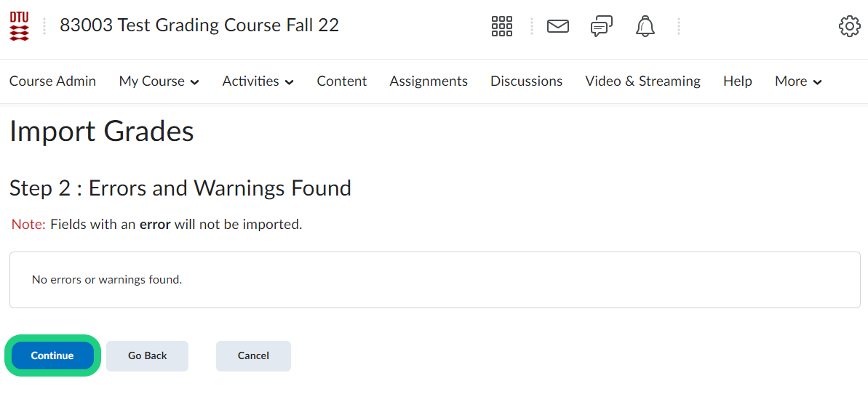Open the admin tools gear icon

(x=849, y=27)
